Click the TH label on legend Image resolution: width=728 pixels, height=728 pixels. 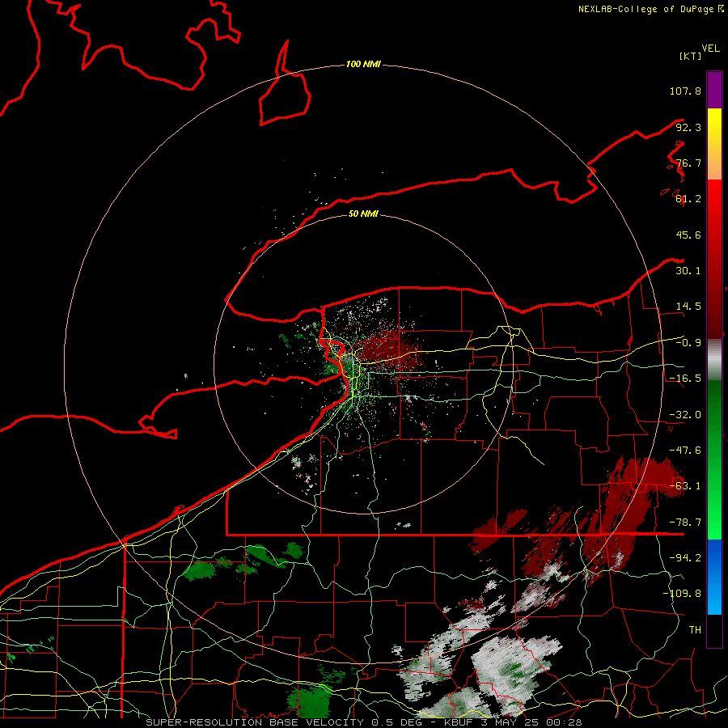695,630
